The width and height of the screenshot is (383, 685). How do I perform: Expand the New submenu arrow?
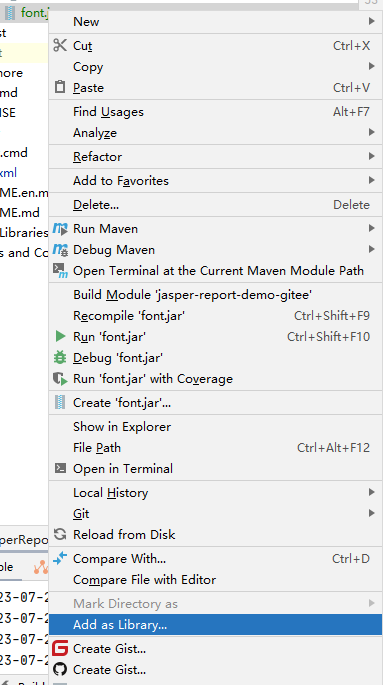click(x=371, y=21)
